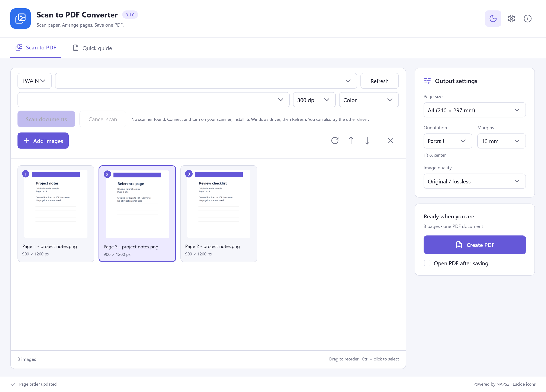
Task: Click 'Powered by NAPS2 · Lucide icons' footer text
Action: [504, 384]
